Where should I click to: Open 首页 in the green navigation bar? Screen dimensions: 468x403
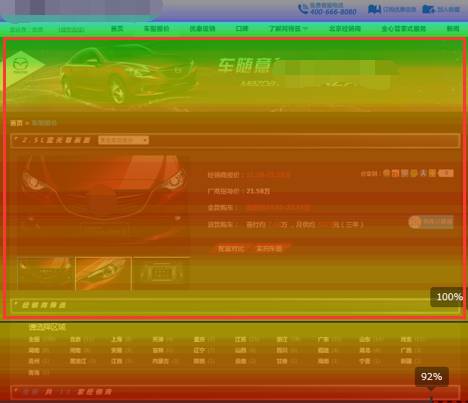tap(117, 29)
